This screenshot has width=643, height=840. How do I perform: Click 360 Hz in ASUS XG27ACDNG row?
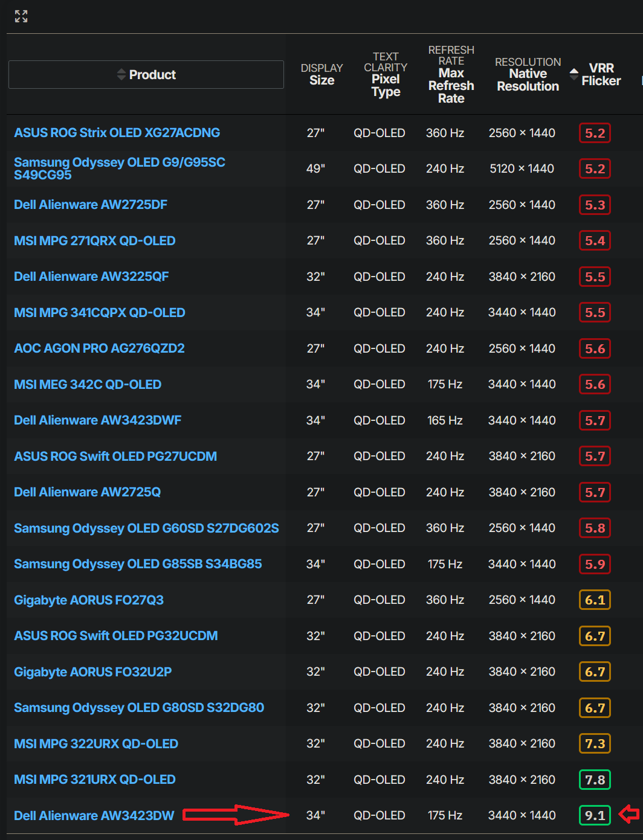[x=445, y=133]
